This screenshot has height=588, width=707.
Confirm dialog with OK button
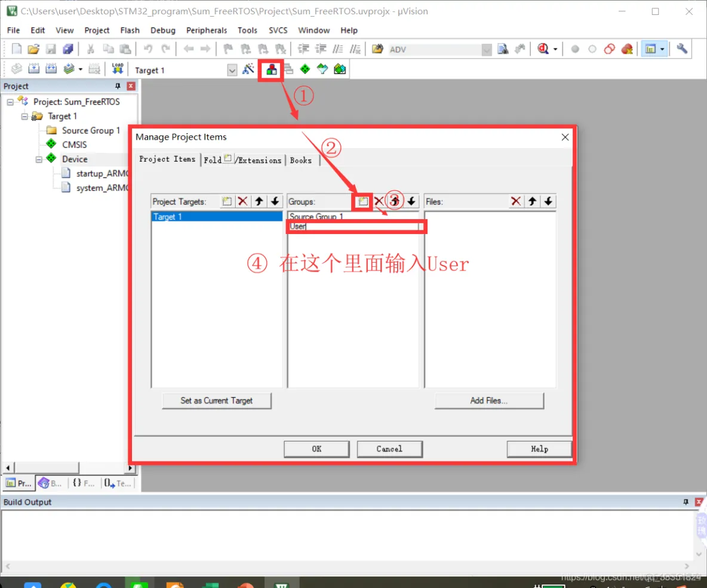tap(316, 449)
